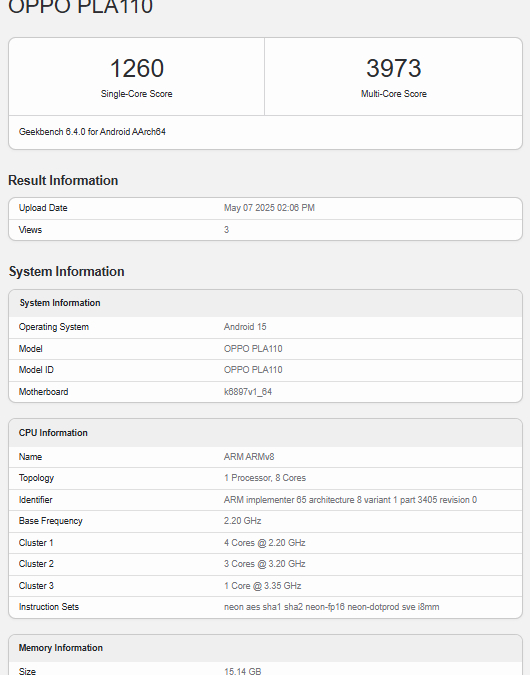530x675 pixels.
Task: Click the Cluster 1 label
Action: (x=36, y=543)
